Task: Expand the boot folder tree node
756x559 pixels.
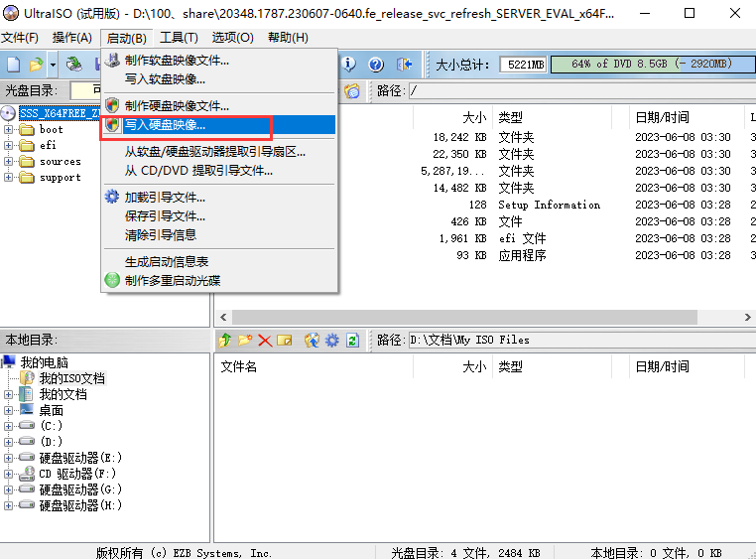Action: click(9, 129)
